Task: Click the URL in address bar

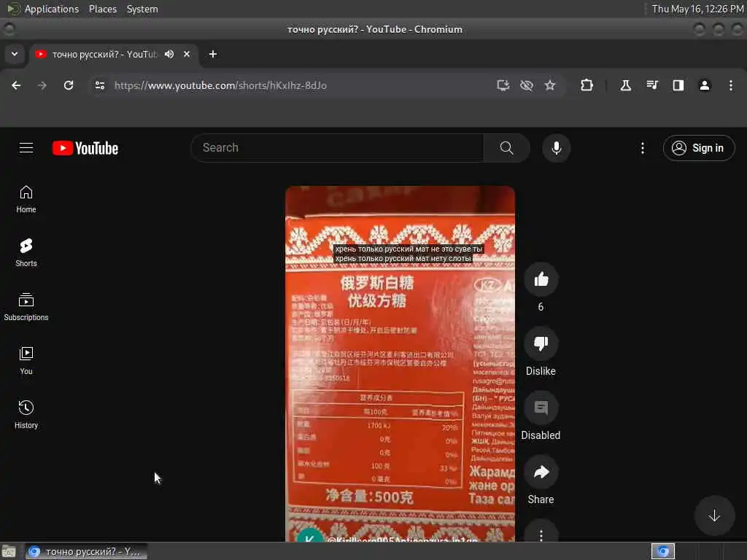Action: tap(220, 86)
